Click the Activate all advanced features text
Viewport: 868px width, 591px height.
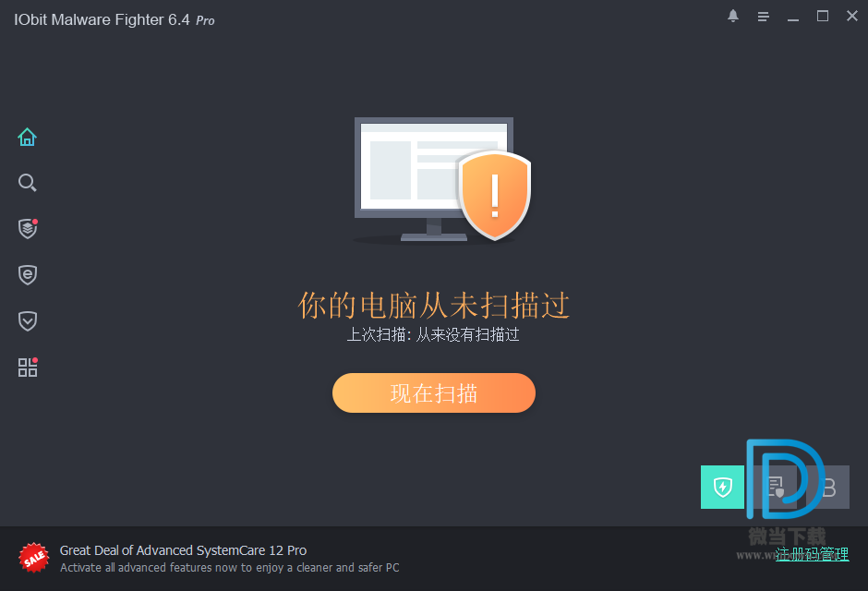click(x=230, y=568)
